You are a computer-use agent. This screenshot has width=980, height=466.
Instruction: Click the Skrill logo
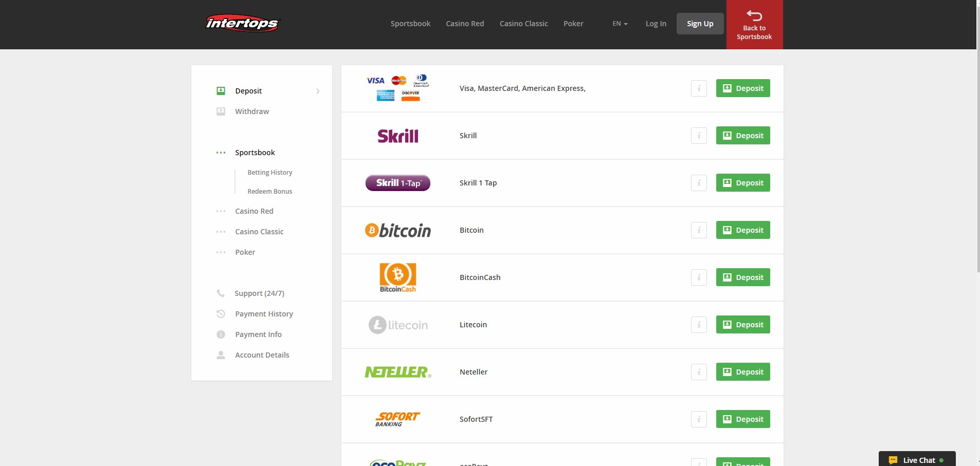[x=398, y=136]
